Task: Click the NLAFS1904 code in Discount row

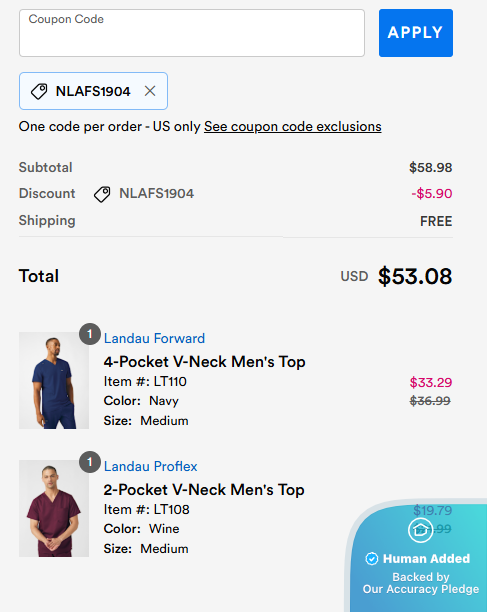Action: click(156, 194)
